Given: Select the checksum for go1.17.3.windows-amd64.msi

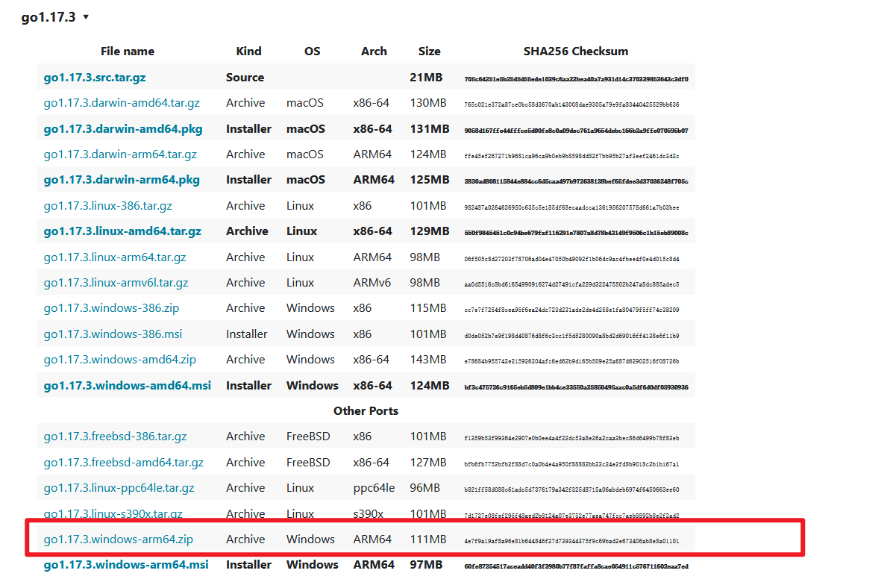Looking at the screenshot, I should (x=577, y=388).
